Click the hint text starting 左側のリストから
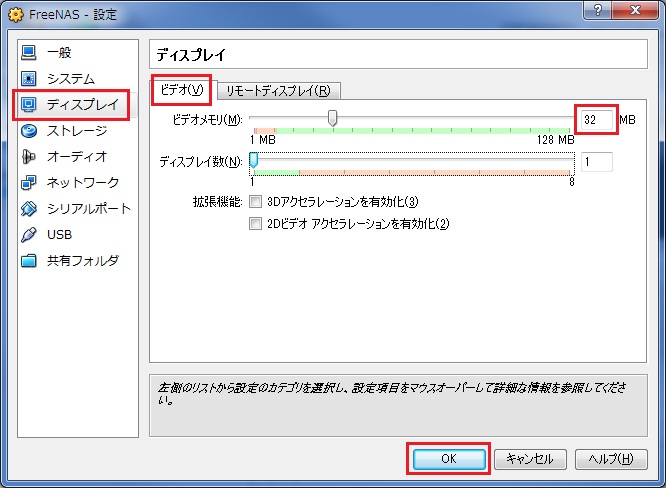666x488 pixels. [392, 393]
